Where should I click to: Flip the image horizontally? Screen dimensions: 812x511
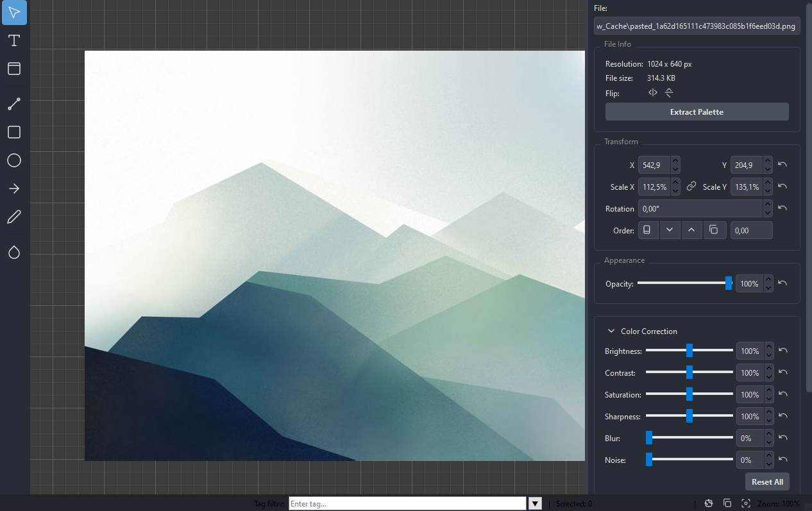[652, 93]
